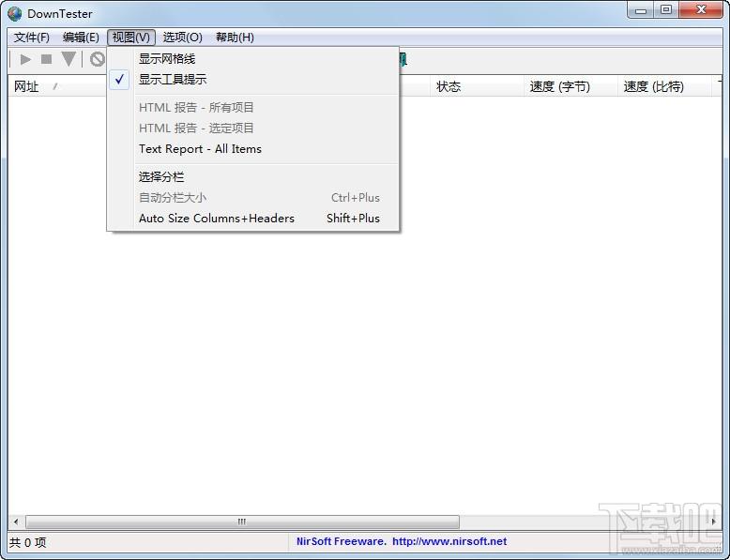Open the nirsoft.net link in status bar
The height and width of the screenshot is (560, 730).
tap(449, 541)
